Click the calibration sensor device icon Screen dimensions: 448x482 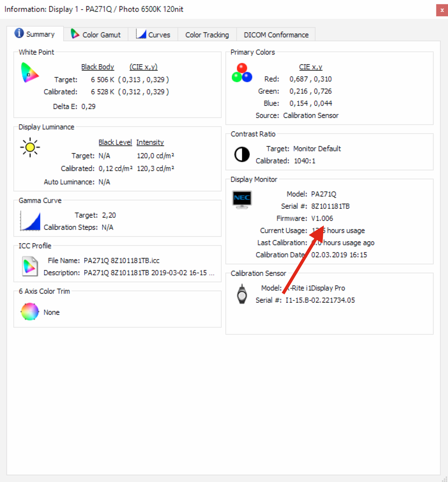tap(242, 294)
